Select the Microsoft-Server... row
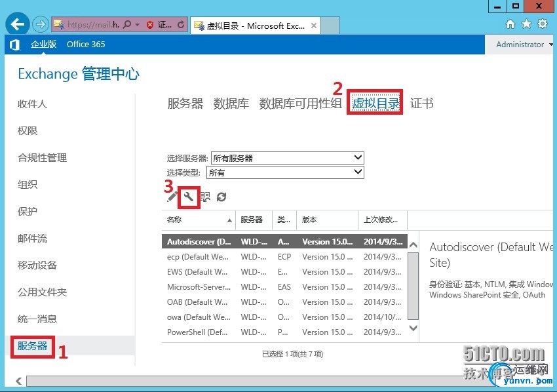The image size is (557, 392). pyautogui.click(x=284, y=287)
